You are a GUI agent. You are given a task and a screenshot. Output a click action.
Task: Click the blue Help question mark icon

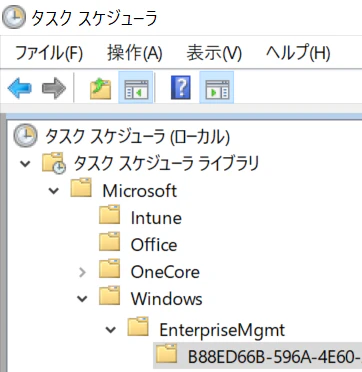tap(180, 88)
